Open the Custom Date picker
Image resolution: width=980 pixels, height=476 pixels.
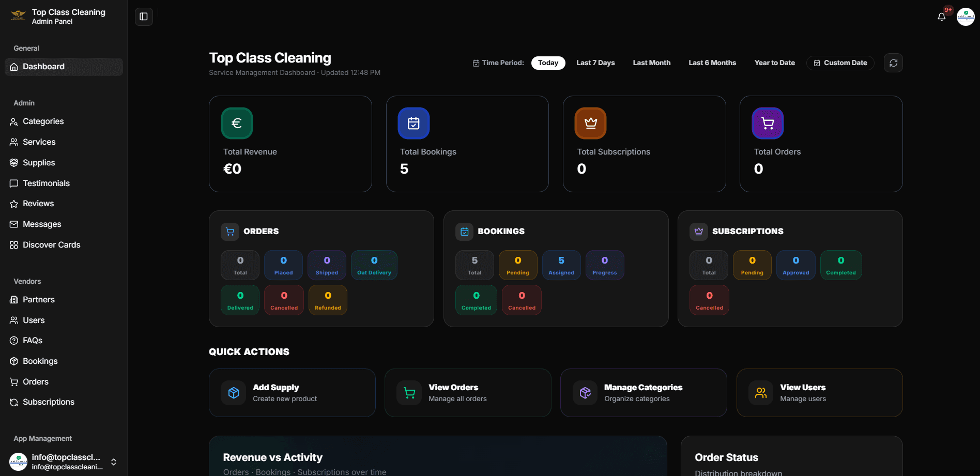[x=840, y=63]
